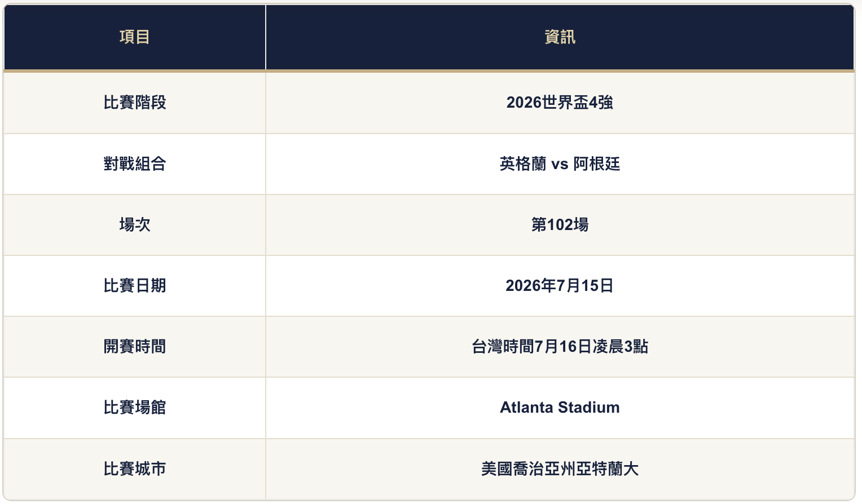Click the 項目 column header
Image resolution: width=862 pixels, height=504 pixels.
(x=134, y=37)
